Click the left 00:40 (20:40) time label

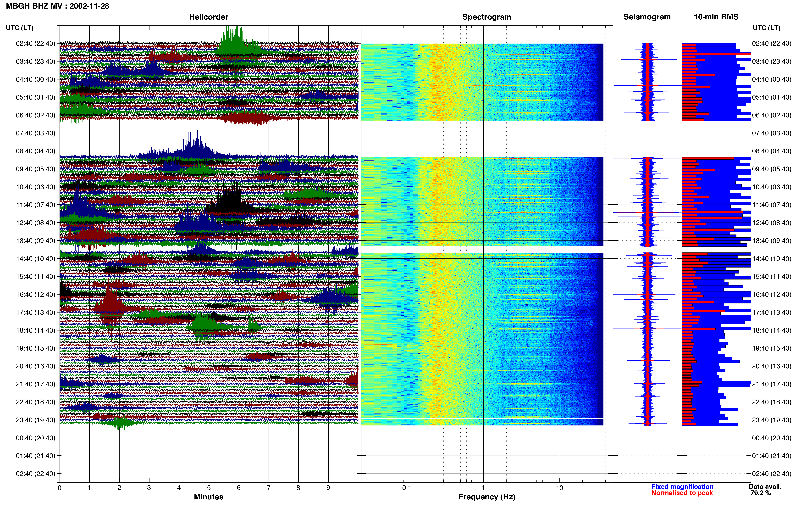click(36, 438)
